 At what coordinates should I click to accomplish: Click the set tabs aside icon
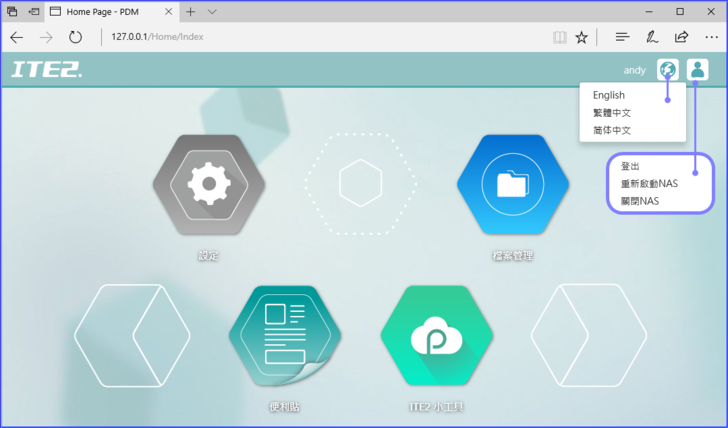34,12
